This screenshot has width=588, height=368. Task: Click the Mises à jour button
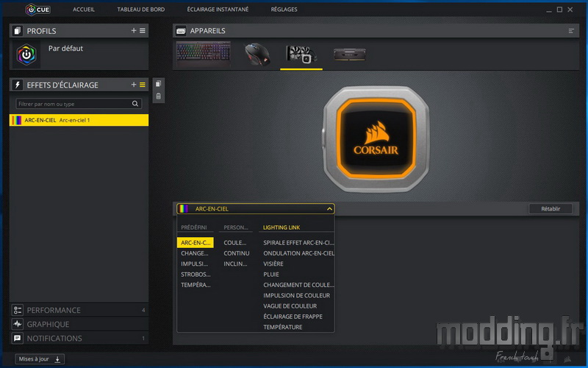(40, 359)
